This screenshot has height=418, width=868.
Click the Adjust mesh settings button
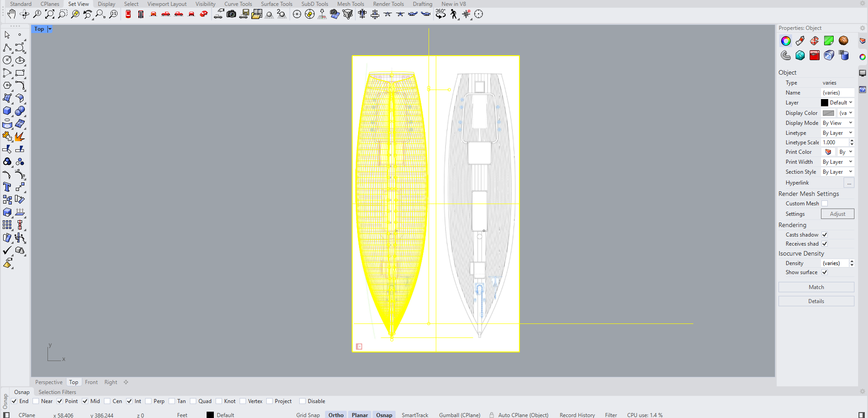coord(837,214)
